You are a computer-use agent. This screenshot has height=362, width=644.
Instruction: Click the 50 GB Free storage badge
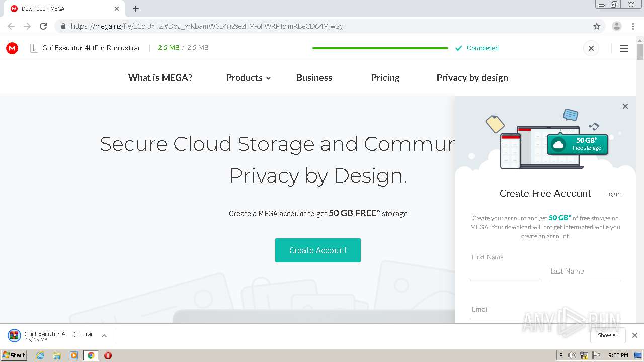578,144
